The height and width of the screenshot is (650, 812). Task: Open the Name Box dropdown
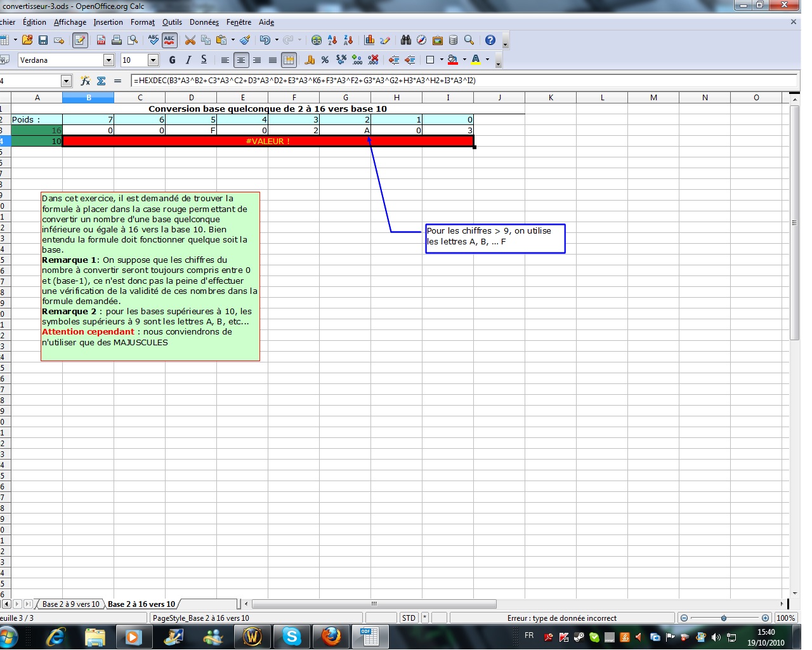coord(66,81)
